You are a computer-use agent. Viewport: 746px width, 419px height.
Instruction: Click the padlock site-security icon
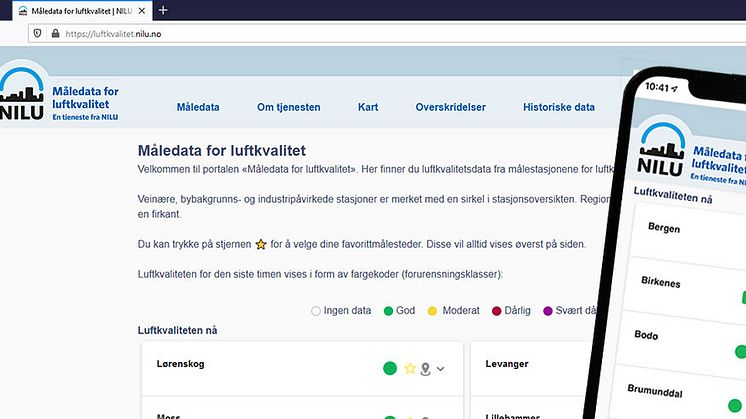click(56, 33)
